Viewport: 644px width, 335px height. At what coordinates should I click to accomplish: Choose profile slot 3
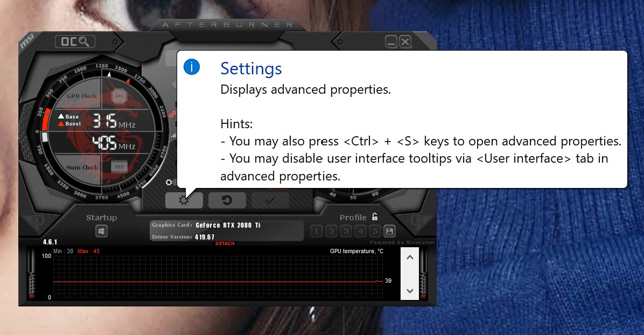346,231
